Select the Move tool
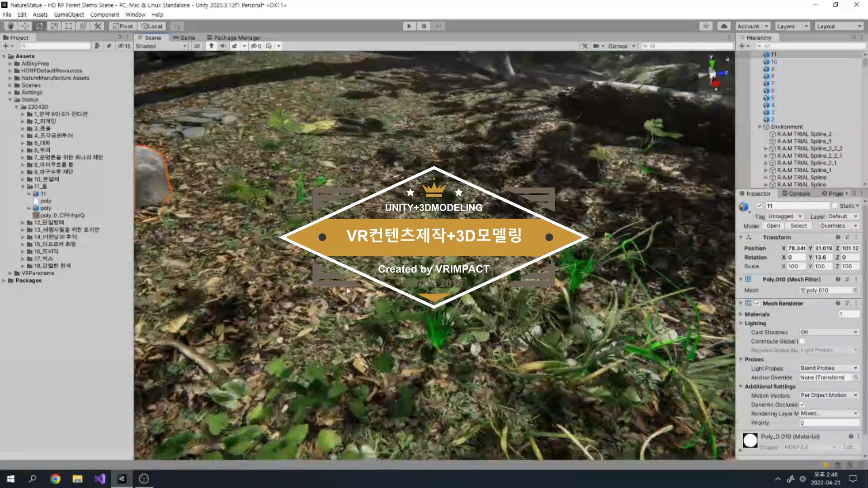Image resolution: width=868 pixels, height=488 pixels. [25, 26]
